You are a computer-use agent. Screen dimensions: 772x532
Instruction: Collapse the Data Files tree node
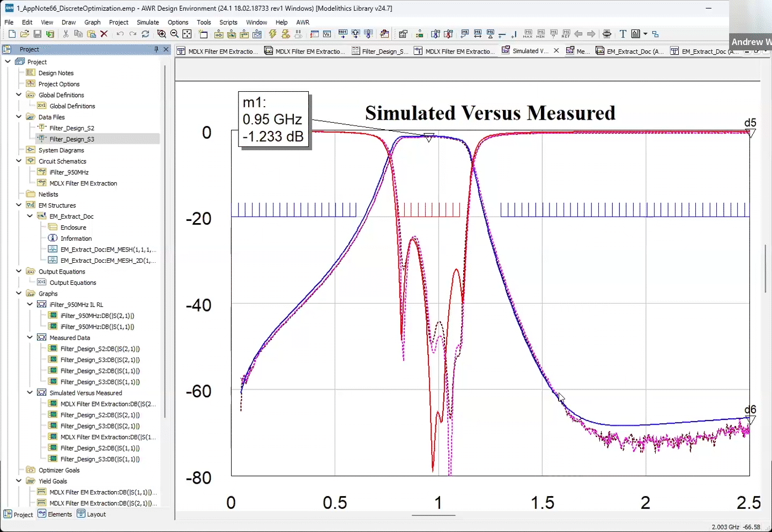click(19, 116)
